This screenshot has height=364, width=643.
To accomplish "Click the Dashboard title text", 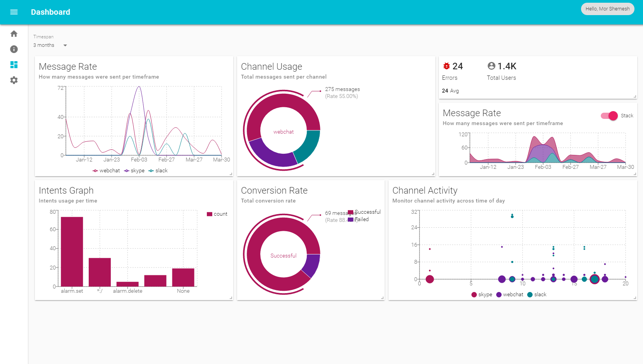I will point(50,12).
